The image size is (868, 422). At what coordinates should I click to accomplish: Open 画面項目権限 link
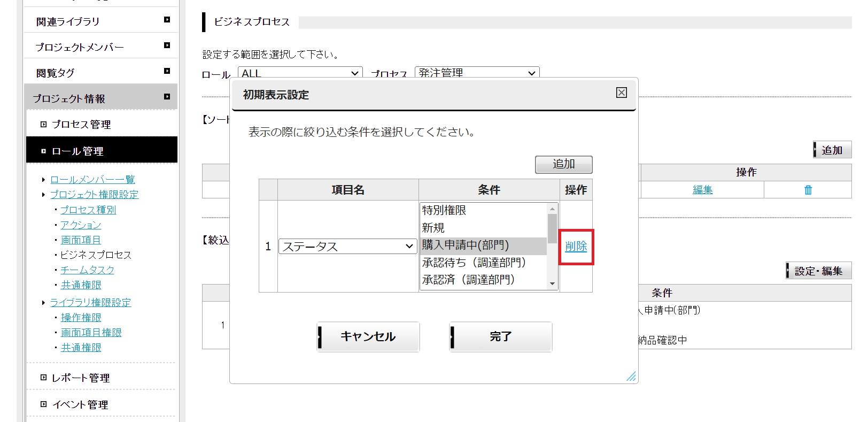[91, 332]
